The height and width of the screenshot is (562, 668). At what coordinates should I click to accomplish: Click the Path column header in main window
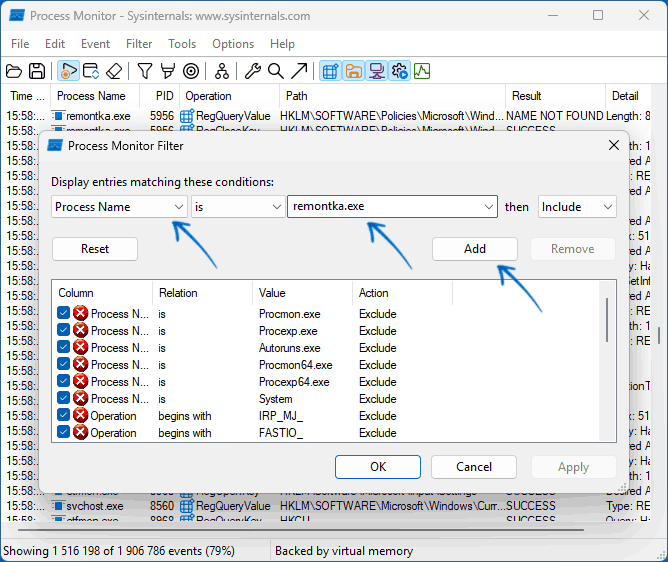coord(393,96)
